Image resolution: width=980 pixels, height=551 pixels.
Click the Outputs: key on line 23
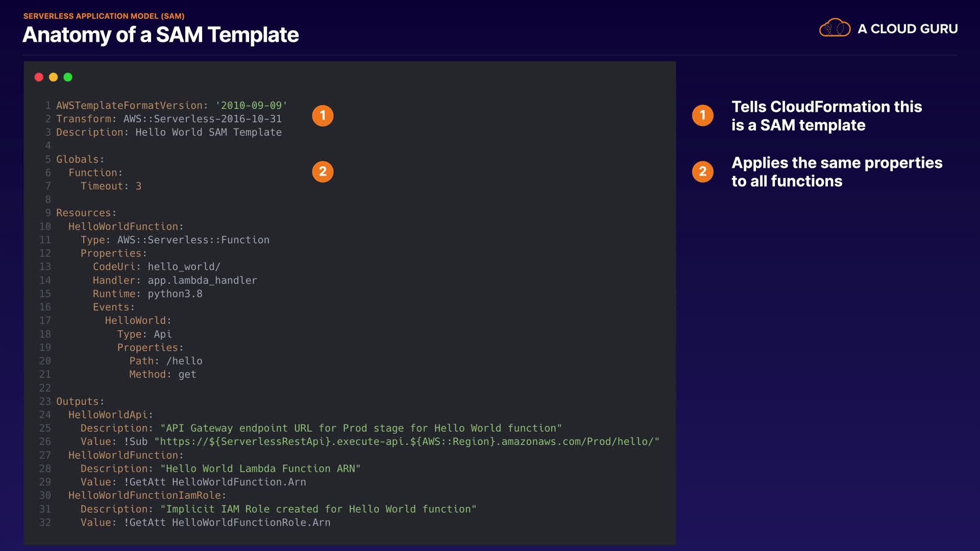click(x=80, y=402)
